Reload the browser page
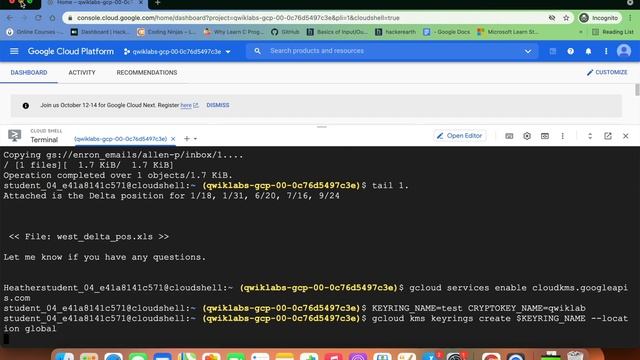The image size is (640, 360). (38, 18)
